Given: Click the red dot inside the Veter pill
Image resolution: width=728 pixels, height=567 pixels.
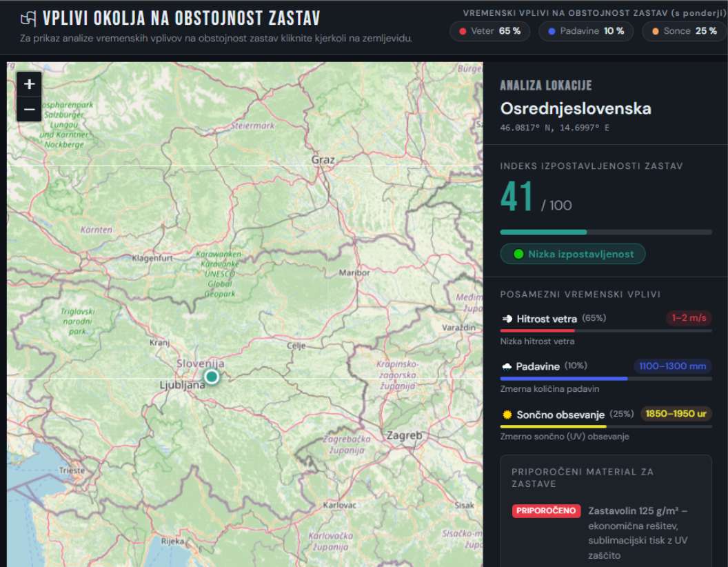Looking at the screenshot, I should tap(461, 31).
